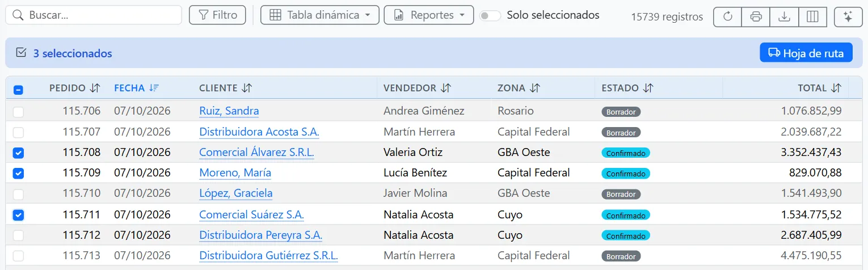
Task: Sort by VENDEDOR column arrows
Action: [446, 88]
